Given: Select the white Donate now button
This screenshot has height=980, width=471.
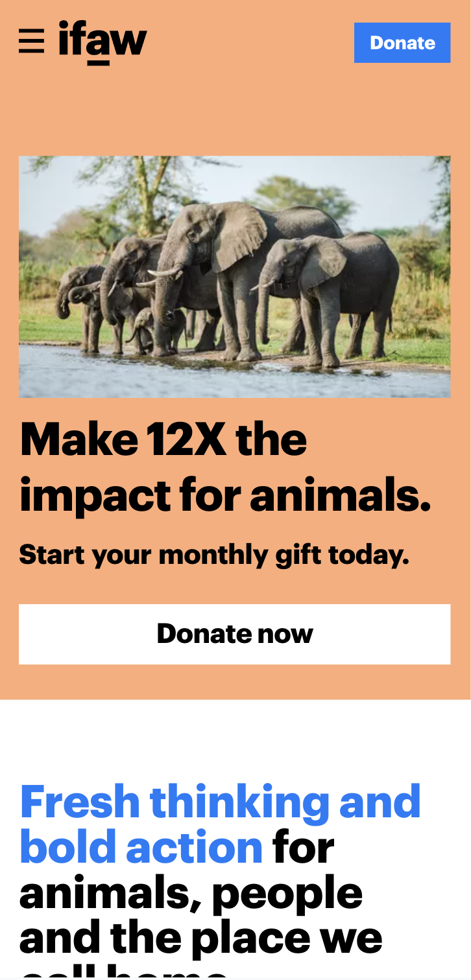Looking at the screenshot, I should (x=234, y=634).
